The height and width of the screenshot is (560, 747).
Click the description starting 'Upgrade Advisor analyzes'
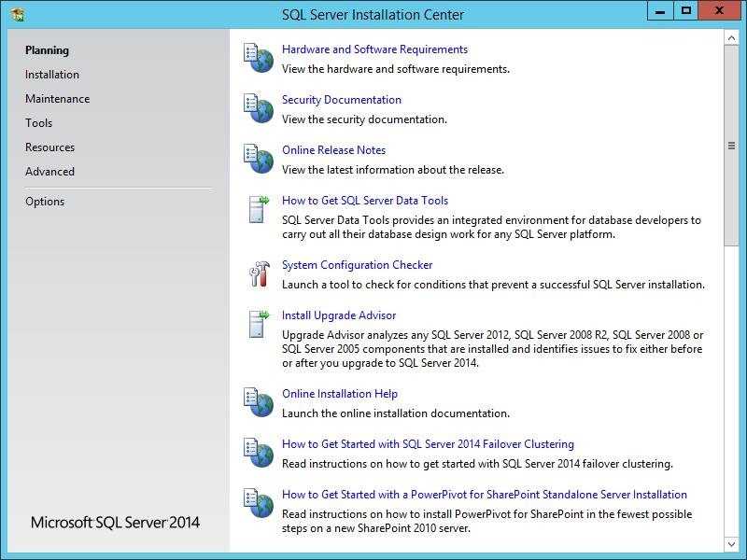click(493, 349)
